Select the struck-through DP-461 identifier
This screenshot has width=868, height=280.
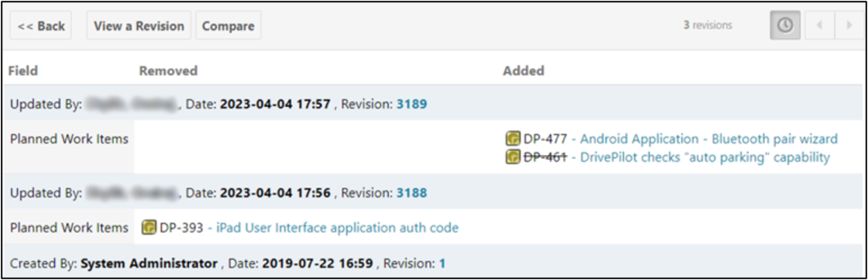point(545,157)
